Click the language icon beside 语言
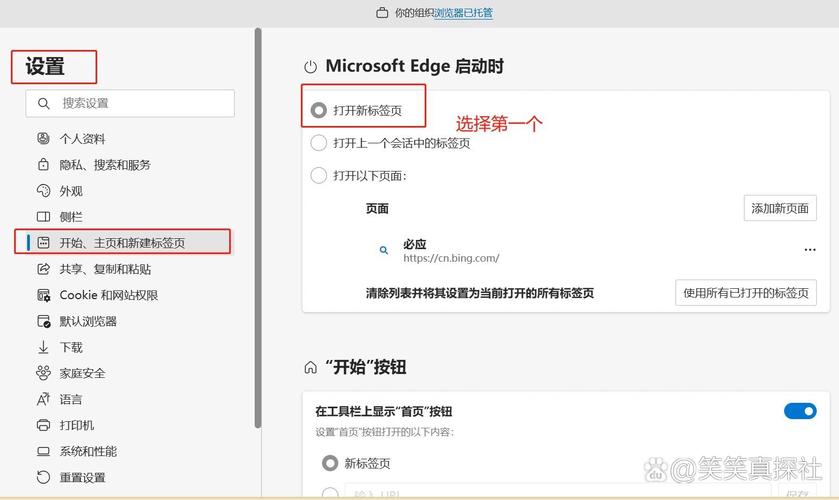Viewport: 839px width, 500px height. click(x=43, y=399)
